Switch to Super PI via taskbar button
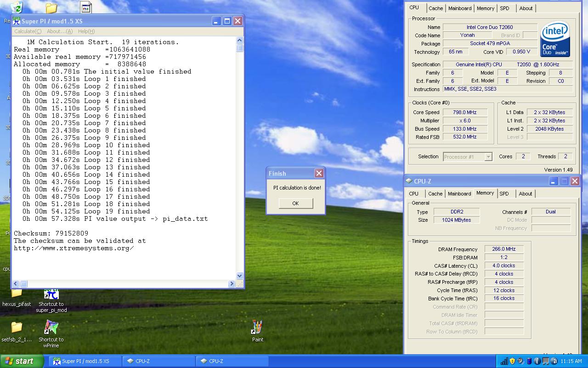Image resolution: width=588 pixels, height=368 pixels. pos(85,361)
